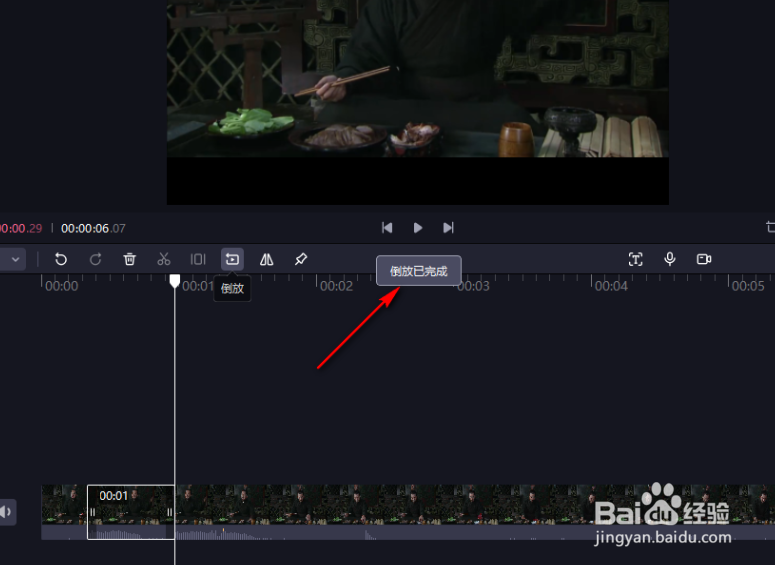Click the video preview frame
Screen dimensions: 775x565
[418, 102]
